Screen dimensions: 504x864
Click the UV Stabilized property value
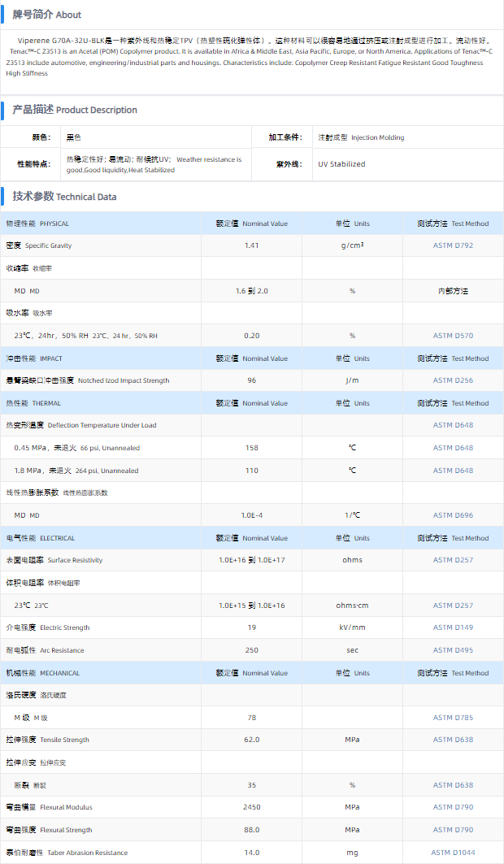pyautogui.click(x=341, y=164)
